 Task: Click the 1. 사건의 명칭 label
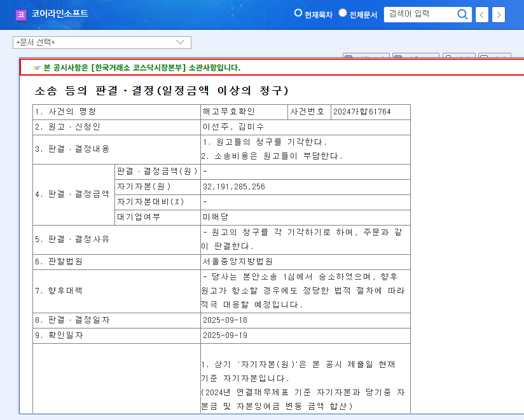coord(65,111)
